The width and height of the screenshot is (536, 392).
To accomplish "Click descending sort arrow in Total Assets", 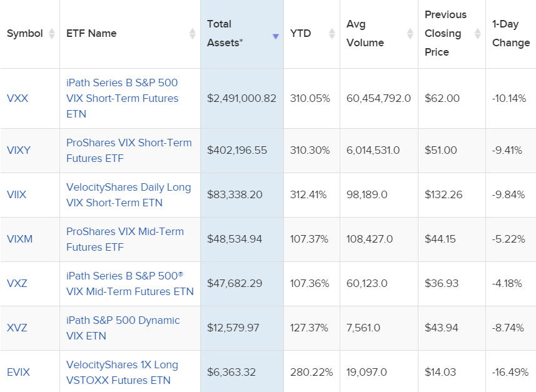I will click(275, 36).
